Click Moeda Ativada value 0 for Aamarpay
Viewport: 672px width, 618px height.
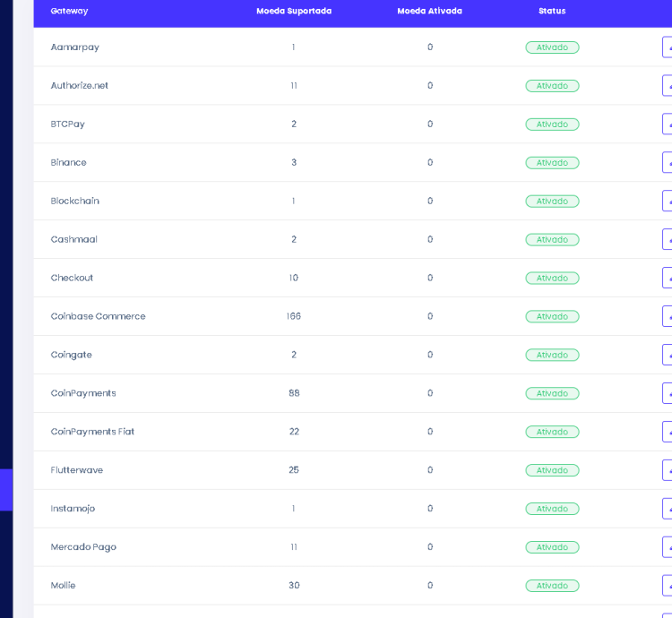click(x=430, y=47)
